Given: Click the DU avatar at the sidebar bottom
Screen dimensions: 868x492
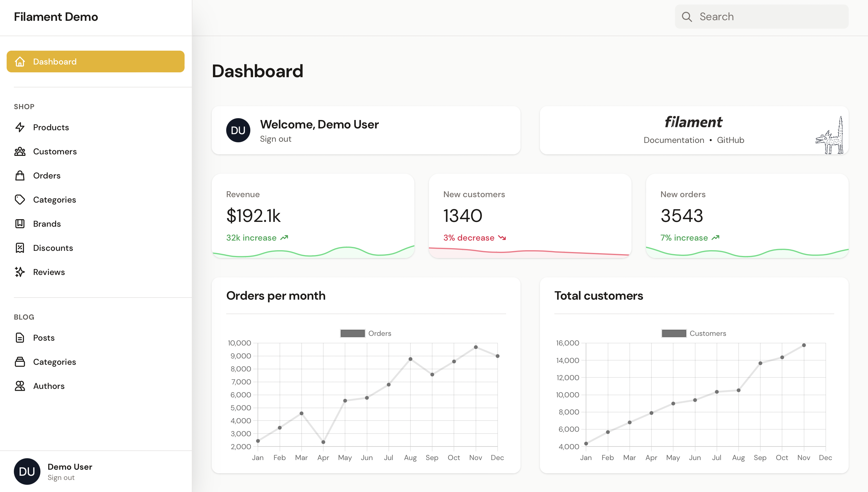Looking at the screenshot, I should tap(27, 471).
